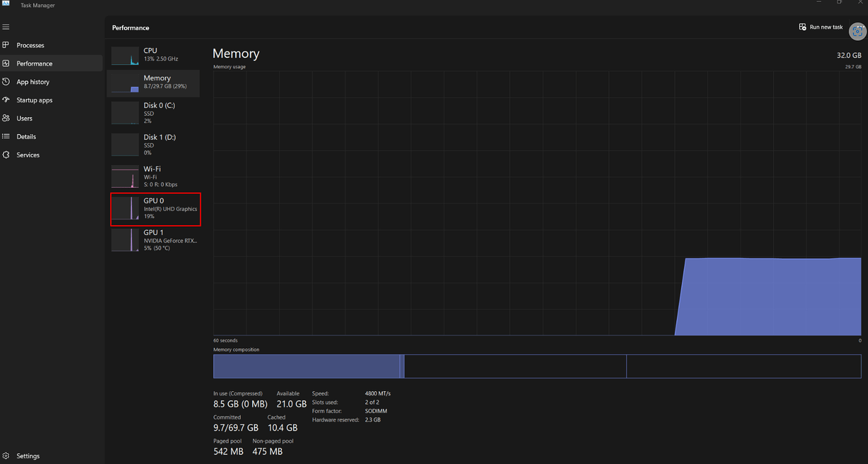This screenshot has width=868, height=464.
Task: Open the hamburger navigation menu
Action: (6, 27)
